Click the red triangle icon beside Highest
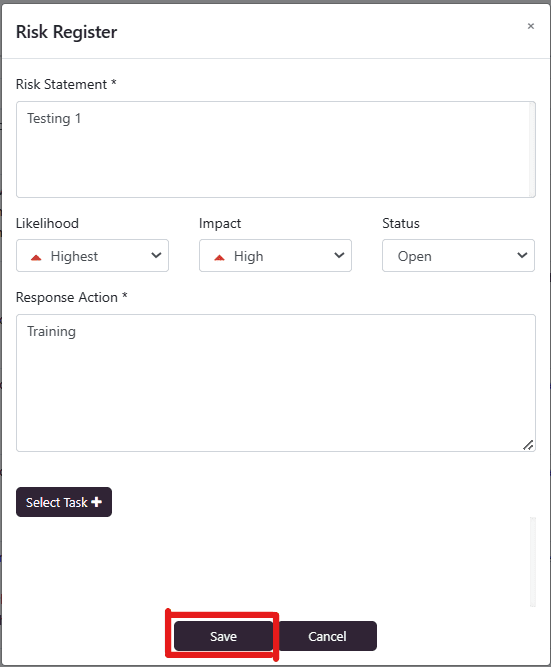This screenshot has width=551, height=667. (x=36, y=257)
